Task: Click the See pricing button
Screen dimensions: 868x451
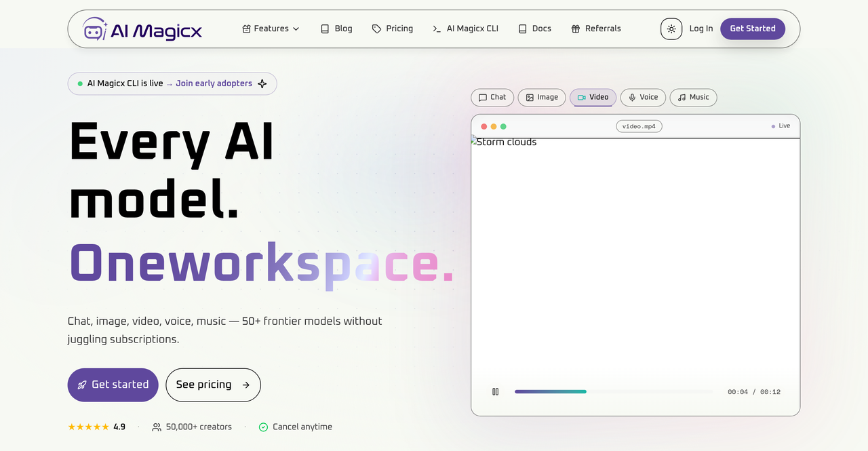Action: click(x=213, y=385)
